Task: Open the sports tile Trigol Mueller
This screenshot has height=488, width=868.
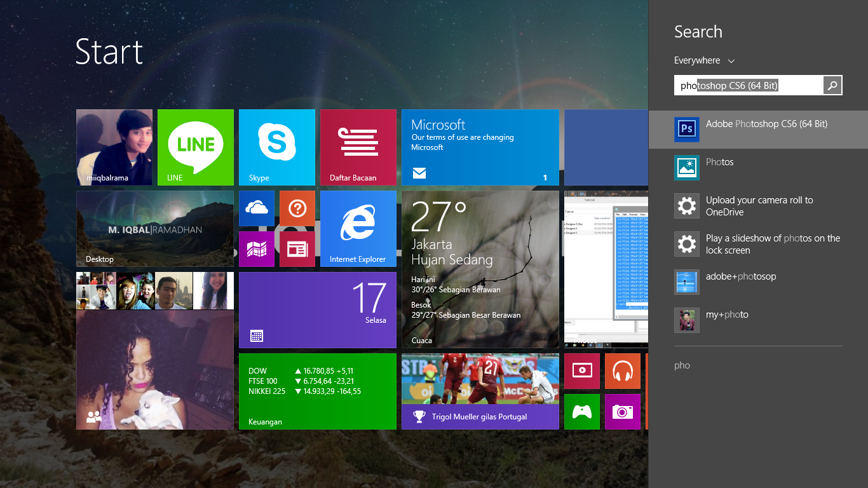Action: click(480, 391)
